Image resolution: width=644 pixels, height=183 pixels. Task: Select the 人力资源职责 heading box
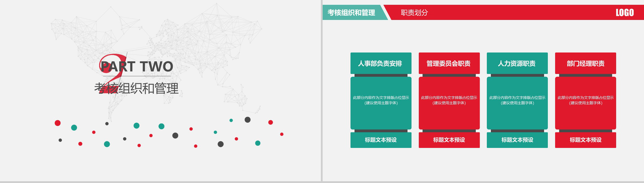click(x=517, y=63)
